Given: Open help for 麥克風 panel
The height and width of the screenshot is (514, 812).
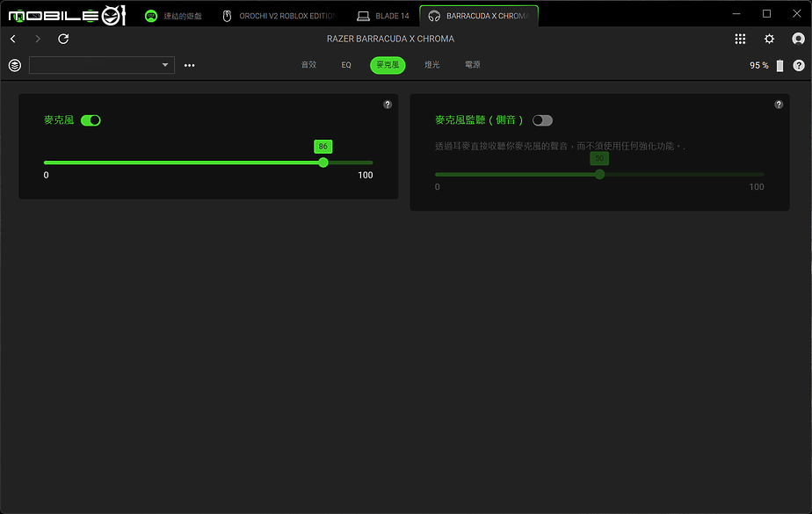Looking at the screenshot, I should [x=388, y=105].
